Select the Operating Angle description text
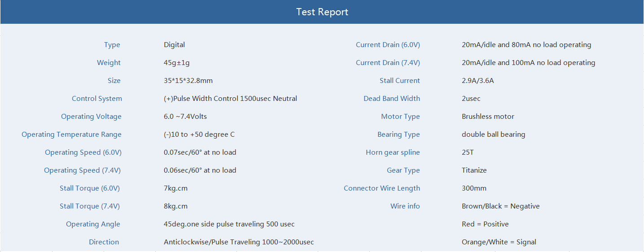The width and height of the screenshot is (644, 252). point(229,224)
